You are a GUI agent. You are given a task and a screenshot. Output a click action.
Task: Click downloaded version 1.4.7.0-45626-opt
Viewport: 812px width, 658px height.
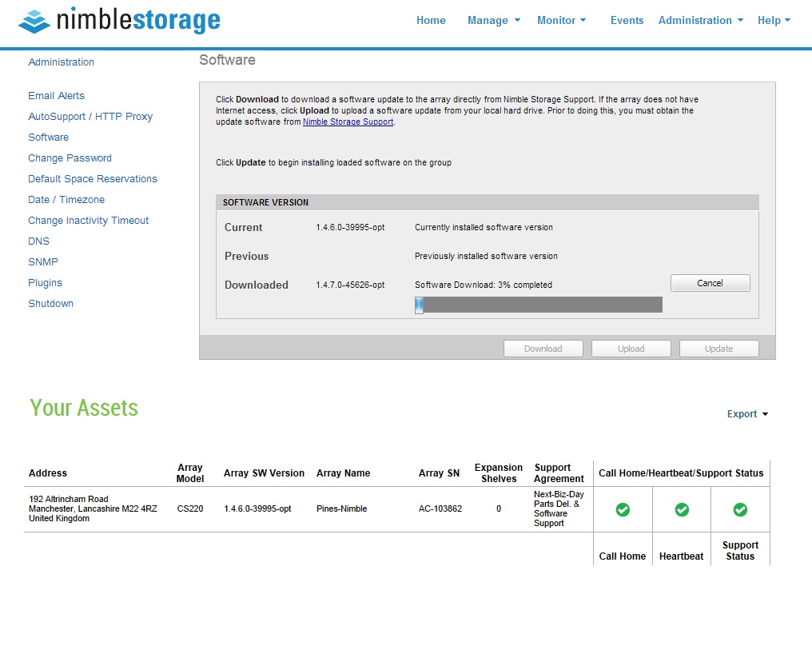point(350,285)
